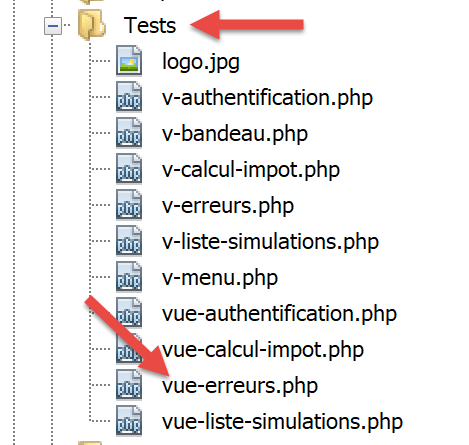Select v-liste-simulations.php in the tree
The height and width of the screenshot is (445, 469).
270,242
